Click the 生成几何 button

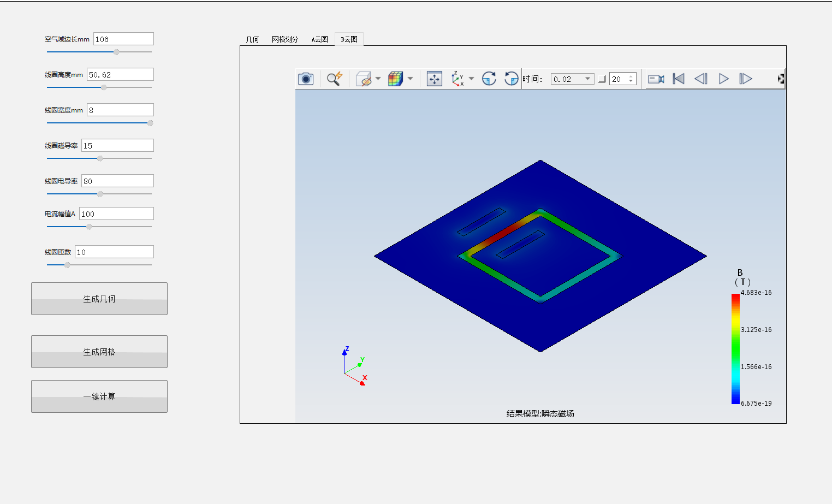[x=99, y=299]
